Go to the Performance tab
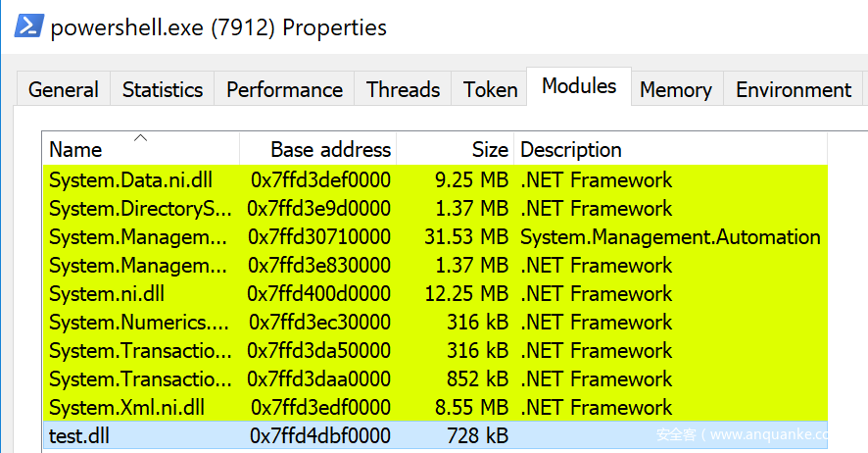The image size is (868, 453). (x=284, y=90)
